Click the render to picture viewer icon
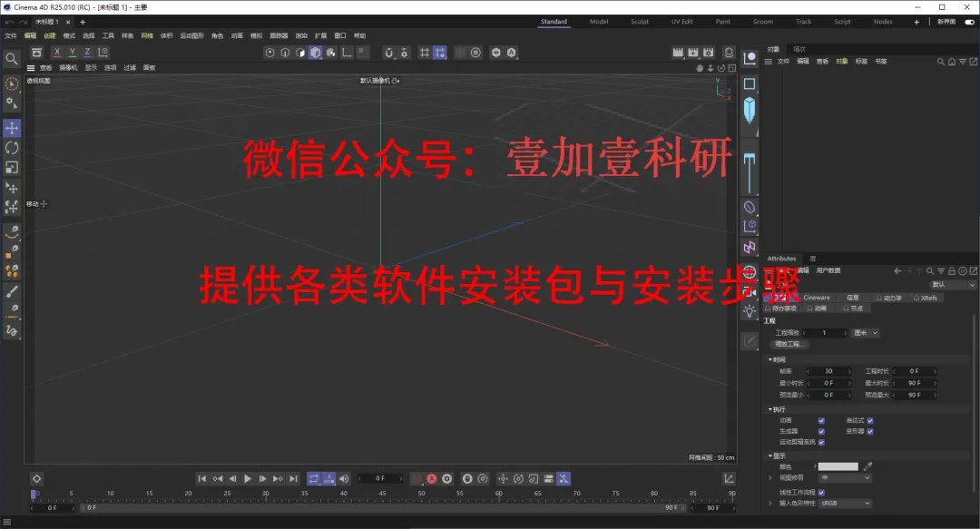 tap(693, 53)
